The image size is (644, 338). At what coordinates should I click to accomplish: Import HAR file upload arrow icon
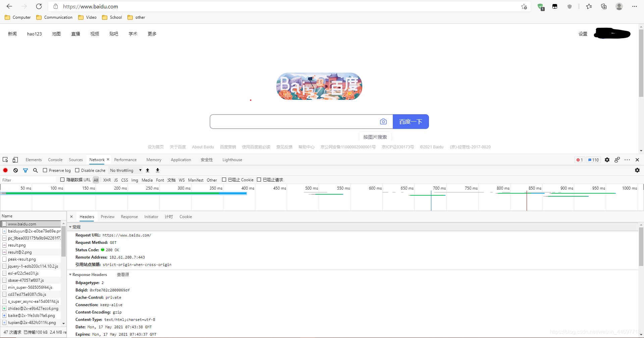[148, 170]
